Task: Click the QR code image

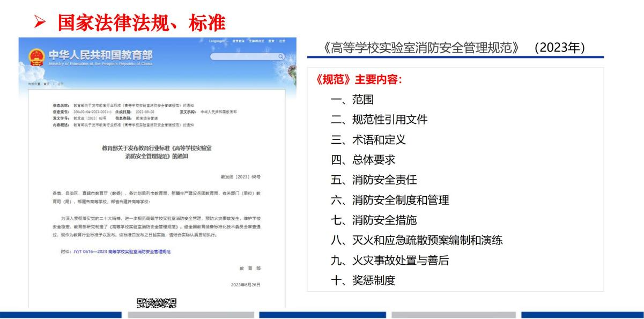Action: click(157, 303)
